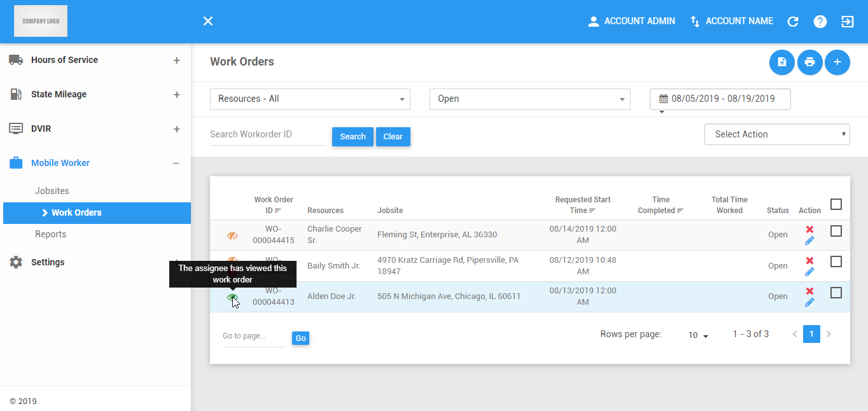Click the logout icon in header

848,21
